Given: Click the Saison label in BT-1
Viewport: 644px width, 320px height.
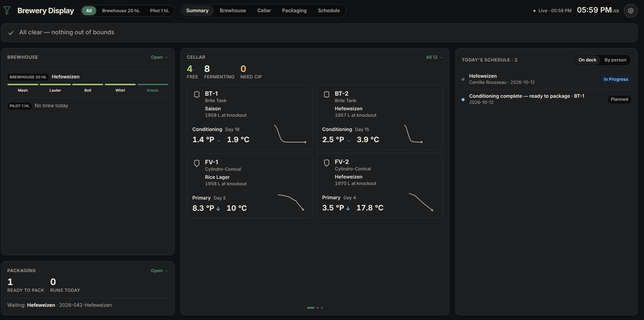Looking at the screenshot, I should (x=213, y=109).
